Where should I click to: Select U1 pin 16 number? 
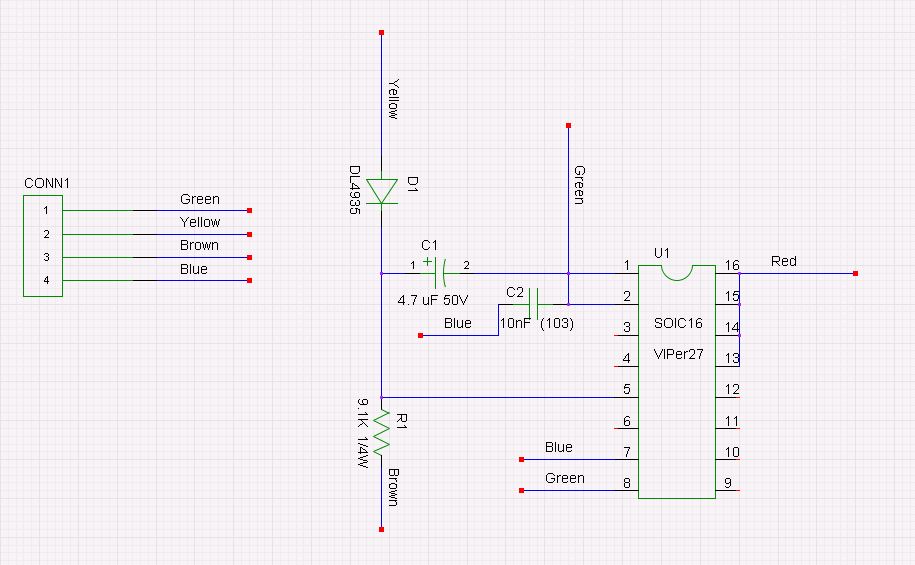732,266
